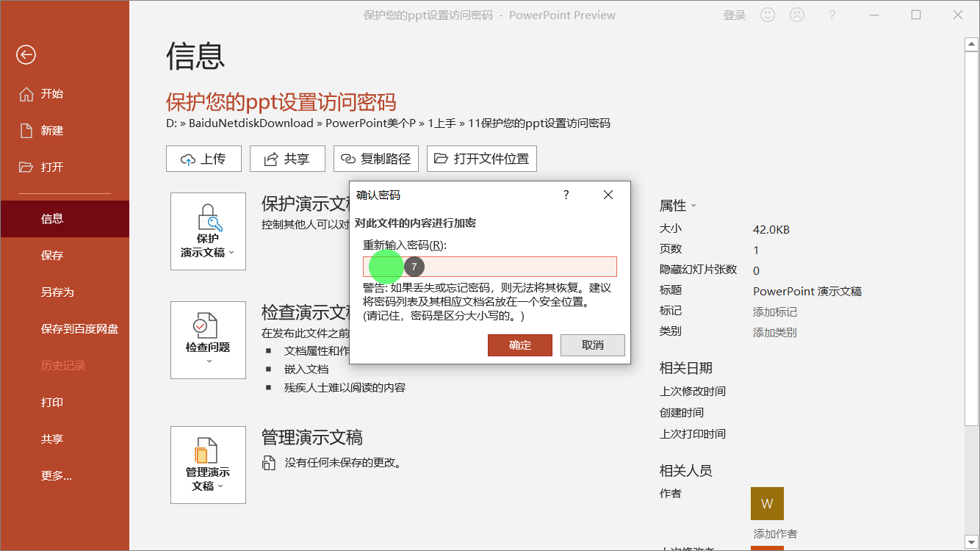The height and width of the screenshot is (551, 980).
Task: Click the 重新输入密码 input field
Action: pyautogui.click(x=490, y=267)
